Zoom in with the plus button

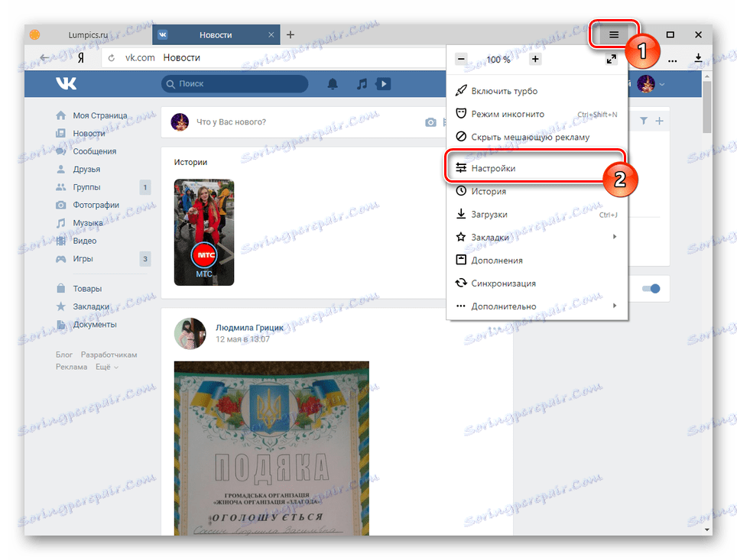point(535,59)
